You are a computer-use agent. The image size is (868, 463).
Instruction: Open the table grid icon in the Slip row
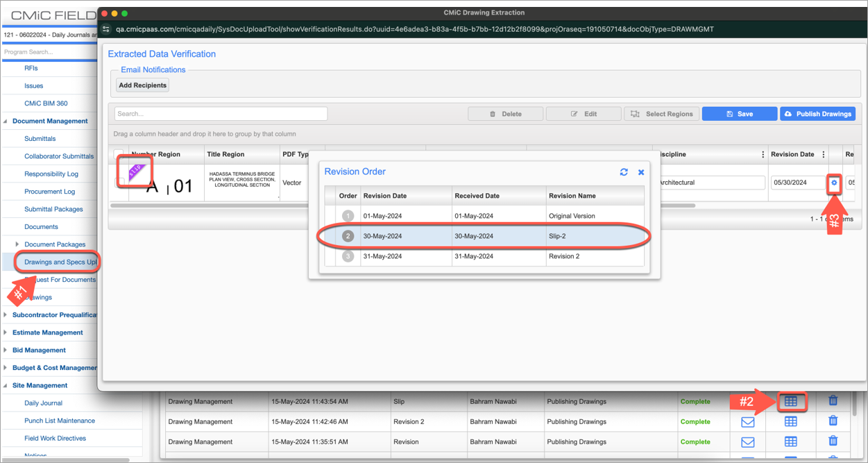[790, 401]
